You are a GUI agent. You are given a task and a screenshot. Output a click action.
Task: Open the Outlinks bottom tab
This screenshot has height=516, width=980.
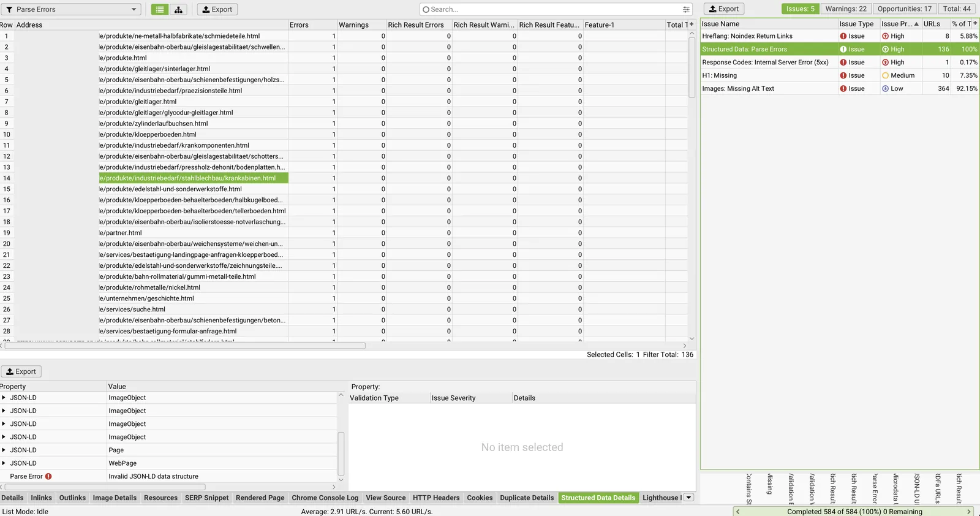pos(72,498)
